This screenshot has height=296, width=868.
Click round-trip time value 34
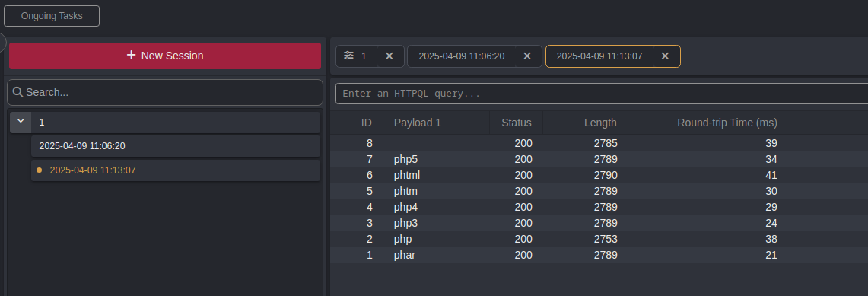pyautogui.click(x=771, y=159)
